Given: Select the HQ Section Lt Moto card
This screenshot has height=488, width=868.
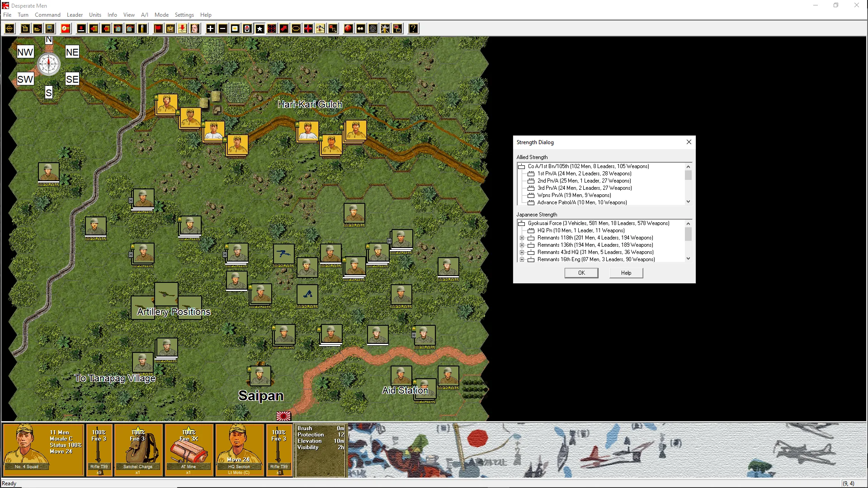Looking at the screenshot, I should click(x=240, y=450).
